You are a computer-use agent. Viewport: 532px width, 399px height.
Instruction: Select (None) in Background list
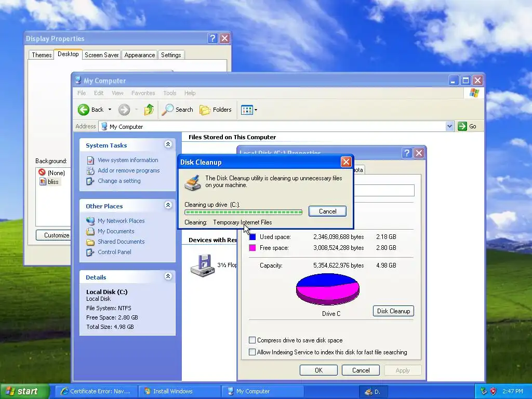point(51,172)
